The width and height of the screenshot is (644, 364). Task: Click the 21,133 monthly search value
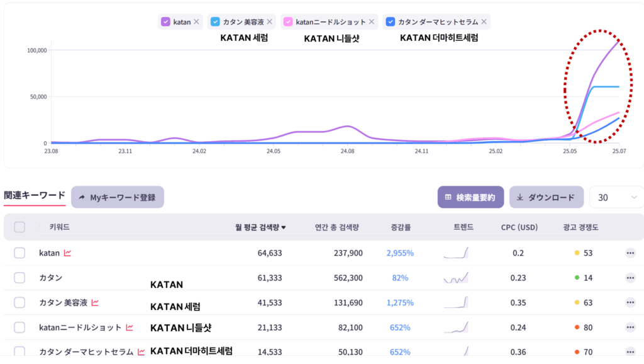coord(270,327)
